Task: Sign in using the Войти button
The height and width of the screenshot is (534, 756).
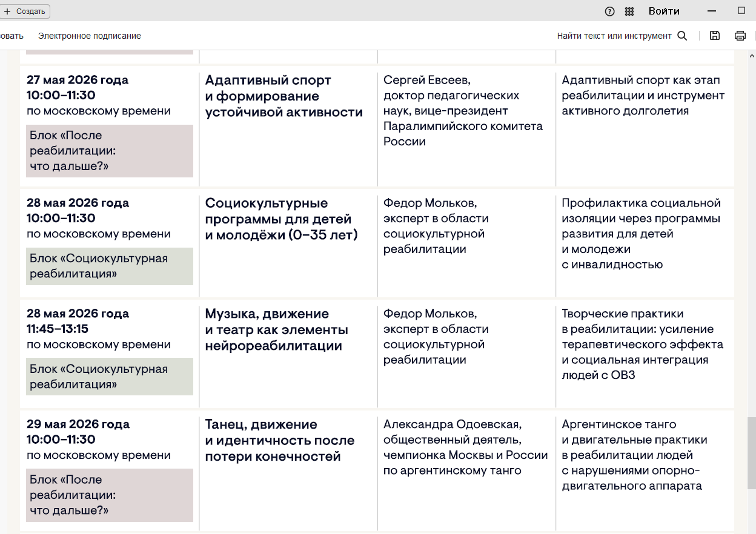Action: tap(664, 12)
